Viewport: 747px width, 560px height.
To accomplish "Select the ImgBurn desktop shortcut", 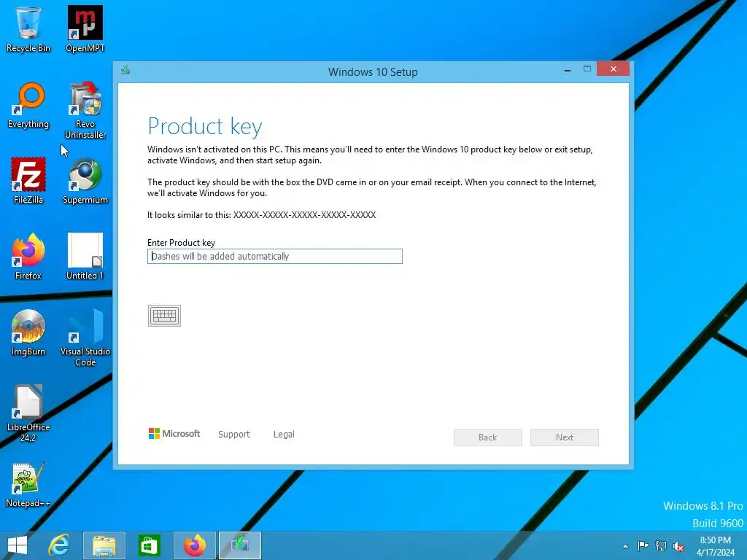I will (x=28, y=332).
